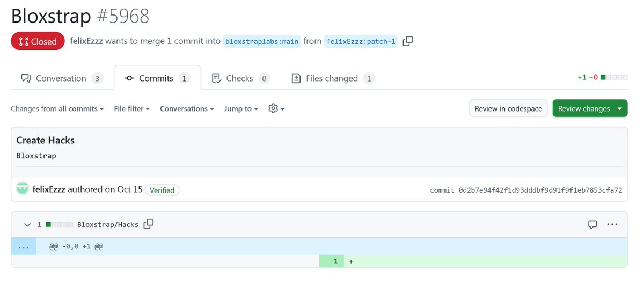644x286 pixels.
Task: Open the felixEzzz:patch-1 branch link
Action: click(361, 41)
